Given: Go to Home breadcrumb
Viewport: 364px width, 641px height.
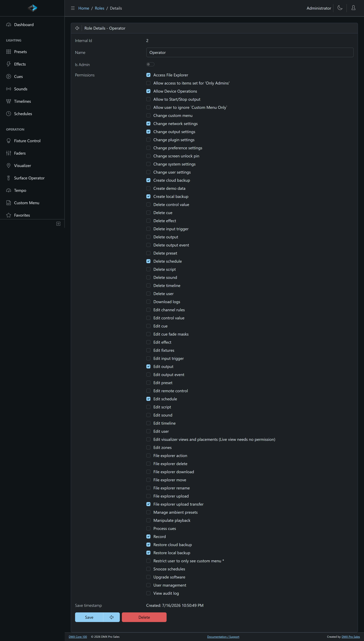Looking at the screenshot, I should pyautogui.click(x=84, y=8).
